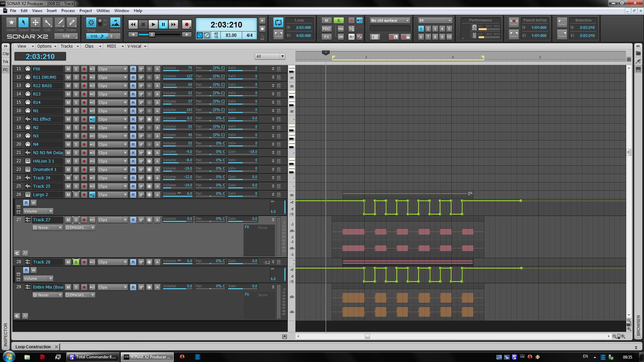The image size is (644, 362).
Task: Open the MIDI dropdown
Action: [x=115, y=46]
